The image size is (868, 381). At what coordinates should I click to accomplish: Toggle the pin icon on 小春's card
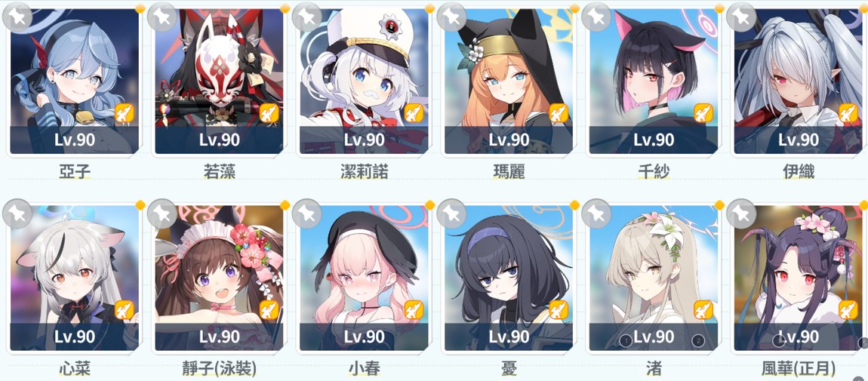point(306,213)
